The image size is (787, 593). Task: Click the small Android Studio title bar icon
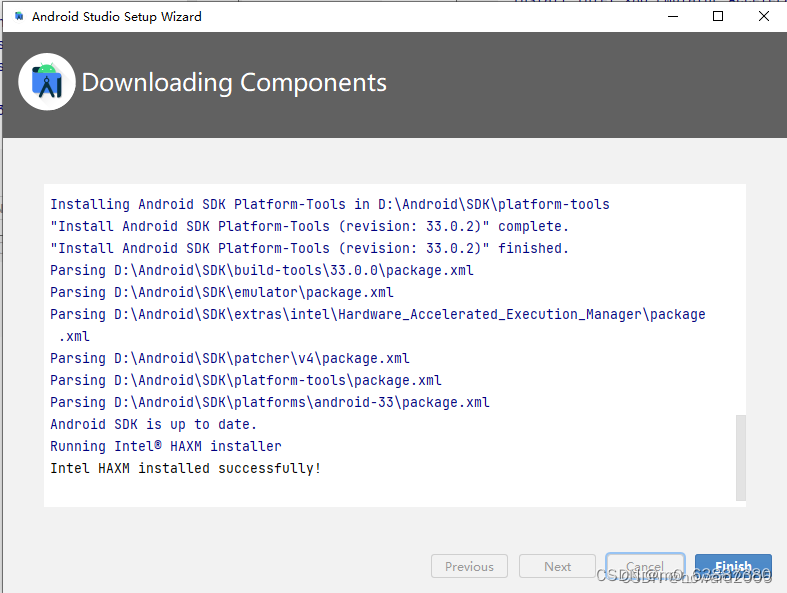click(x=19, y=17)
